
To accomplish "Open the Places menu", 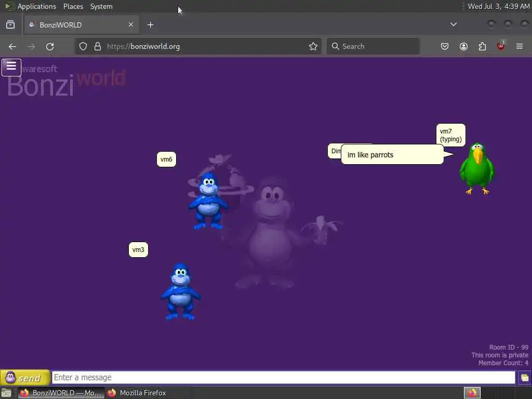I will point(73,6).
